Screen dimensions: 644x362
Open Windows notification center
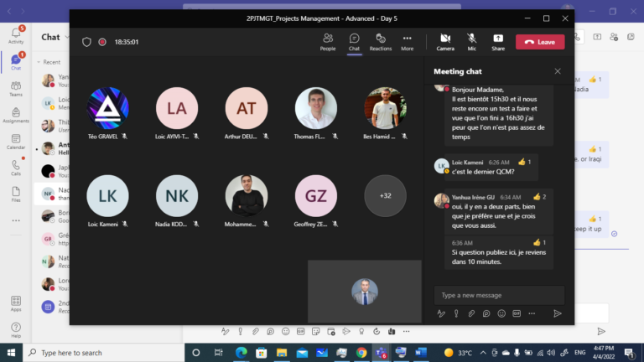(x=629, y=353)
